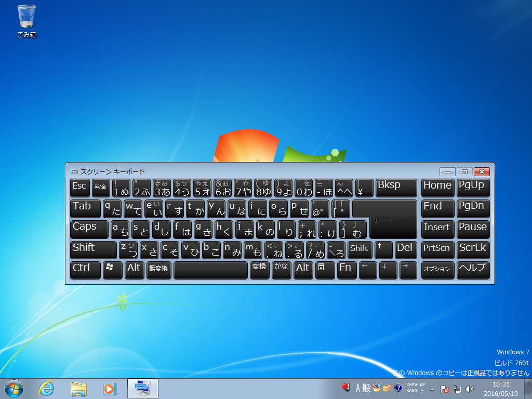This screenshot has height=399, width=532.
Task: Tap the 半/全 (hankaku/zenkaku) key
Action: click(x=101, y=188)
